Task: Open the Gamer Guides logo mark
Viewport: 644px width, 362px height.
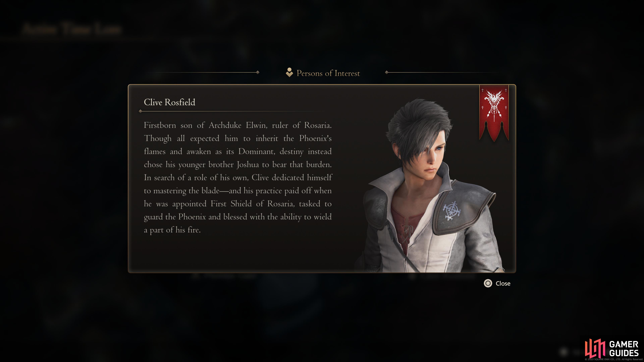Action: click(x=595, y=348)
